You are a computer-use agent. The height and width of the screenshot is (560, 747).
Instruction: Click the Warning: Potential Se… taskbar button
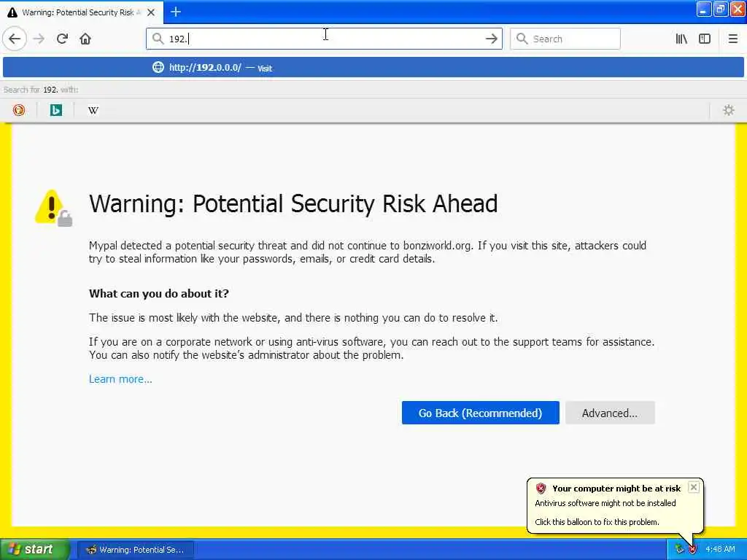click(136, 550)
